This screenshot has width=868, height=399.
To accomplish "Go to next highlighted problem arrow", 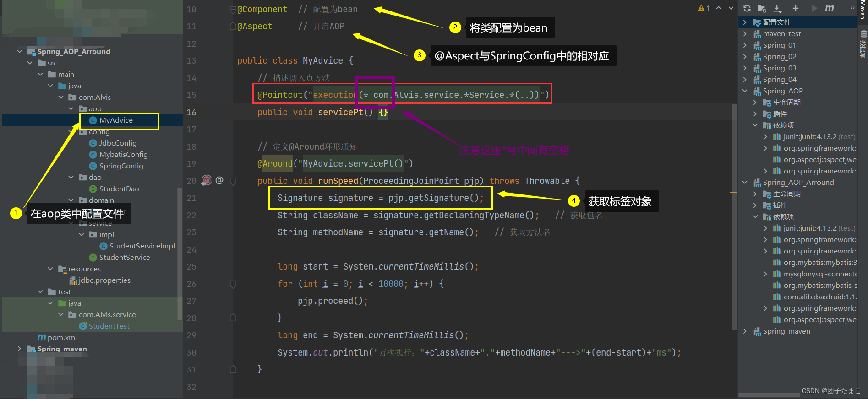I will [x=731, y=8].
